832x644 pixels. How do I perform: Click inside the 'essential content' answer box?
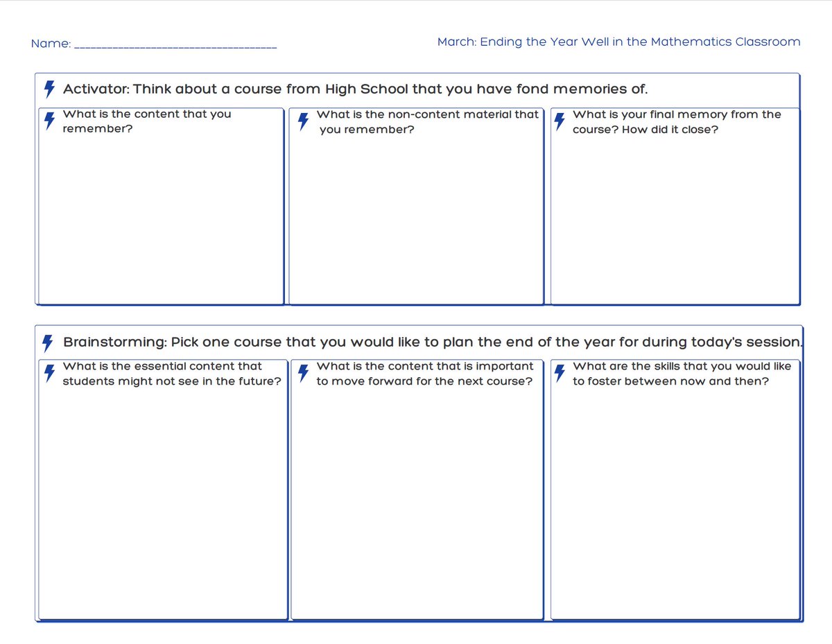tap(162, 489)
